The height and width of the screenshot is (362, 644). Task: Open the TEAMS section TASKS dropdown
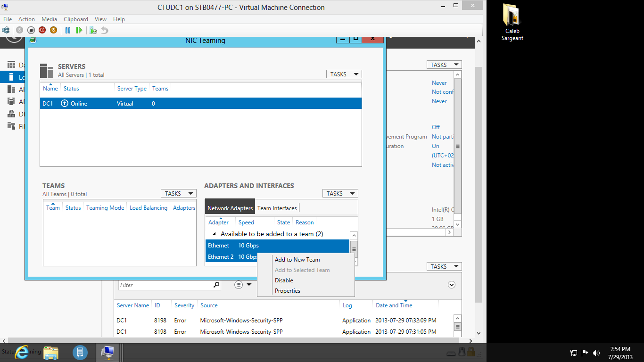tap(179, 193)
